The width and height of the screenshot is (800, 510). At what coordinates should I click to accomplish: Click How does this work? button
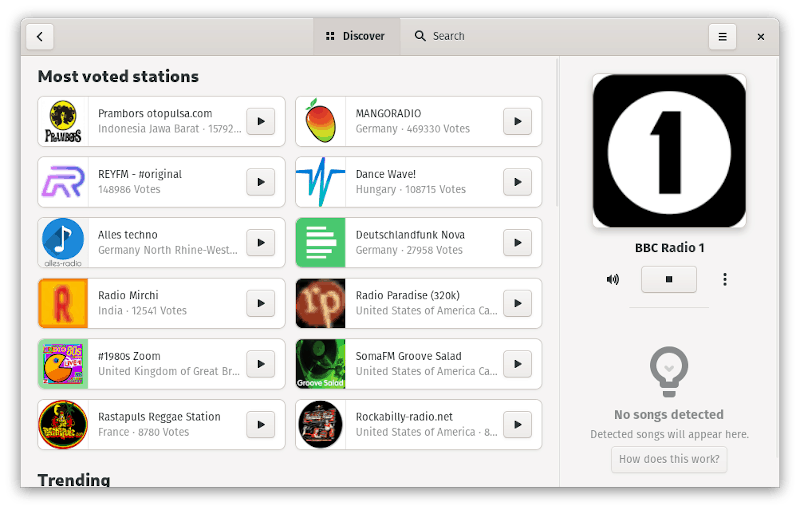pos(669,459)
